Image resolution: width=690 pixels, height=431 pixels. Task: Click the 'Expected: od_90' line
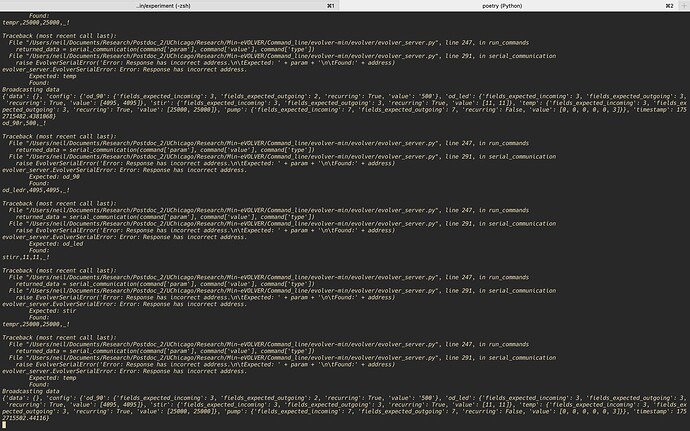pyautogui.click(x=55, y=177)
